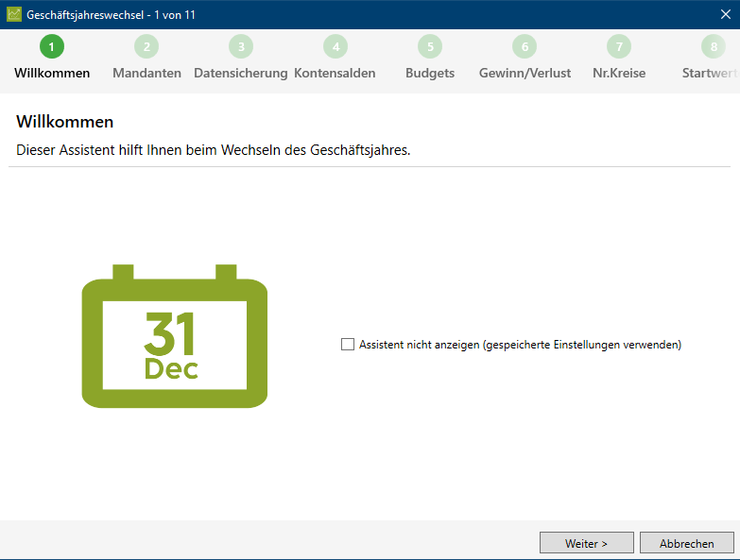
Task: Click the Willkommen step label
Action: (52, 73)
